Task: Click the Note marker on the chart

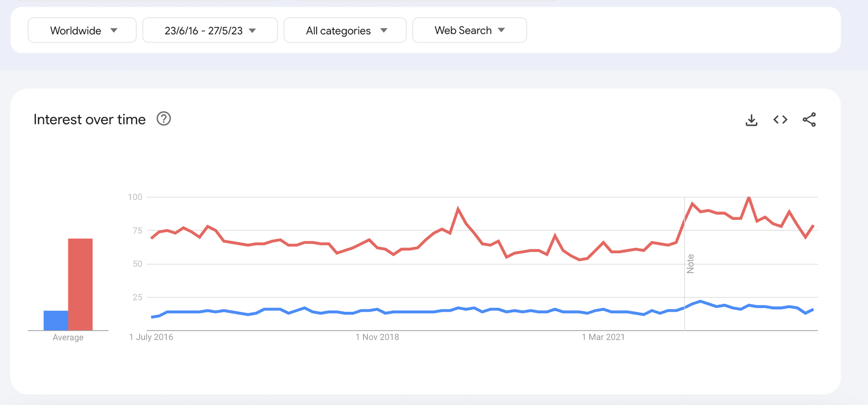Action: [690, 264]
